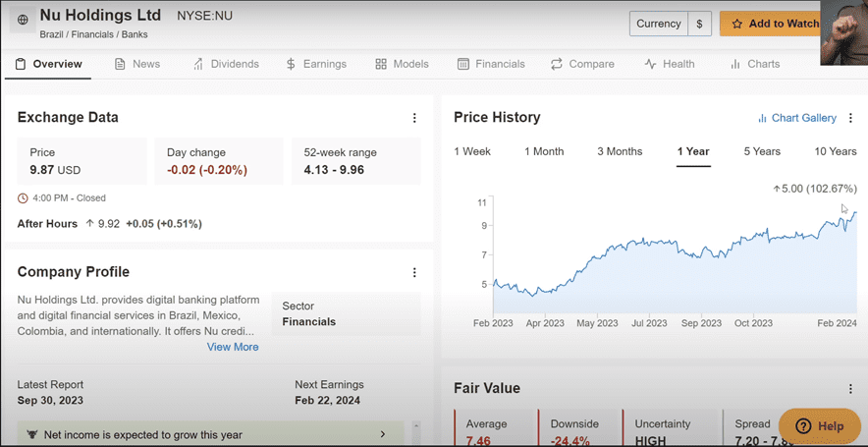Viewport: 868px width, 447px height.
Task: Open Fair Value three-dot menu
Action: pos(850,389)
